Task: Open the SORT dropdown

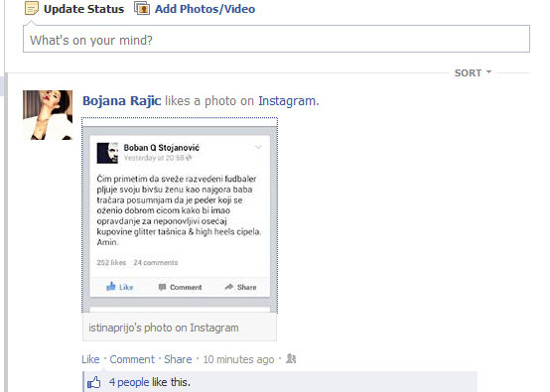Action: click(x=473, y=72)
